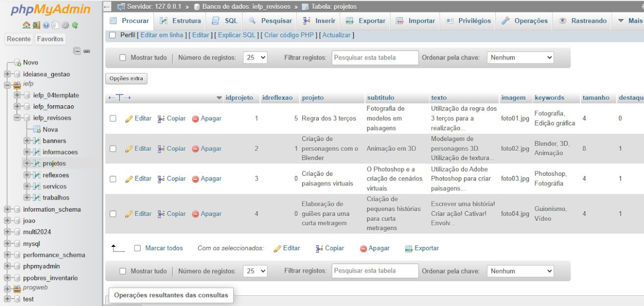Tick the checkbox for the Regra dos 3 terços row
The width and height of the screenshot is (644, 306).
coord(113,119)
